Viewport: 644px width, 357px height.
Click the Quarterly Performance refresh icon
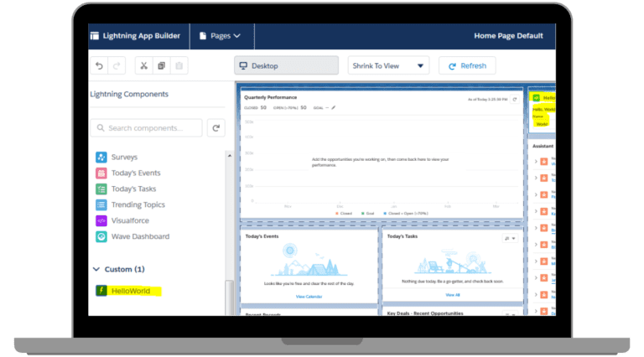click(515, 99)
